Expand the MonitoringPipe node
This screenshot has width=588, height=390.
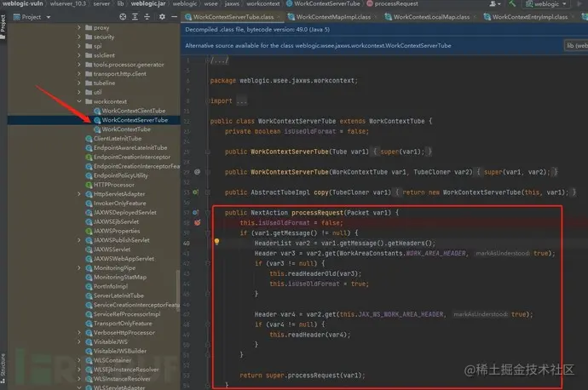pos(78,267)
